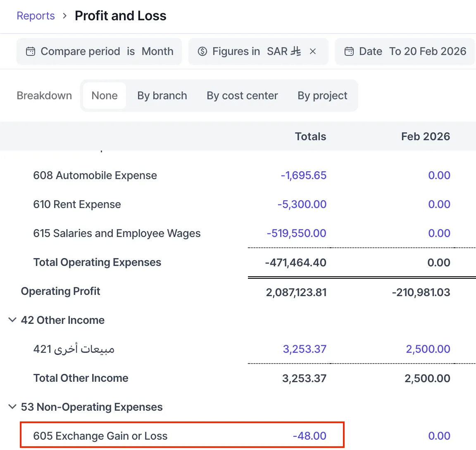Collapse the 53 Non-Operating Expenses section
476x450 pixels.
tap(12, 407)
